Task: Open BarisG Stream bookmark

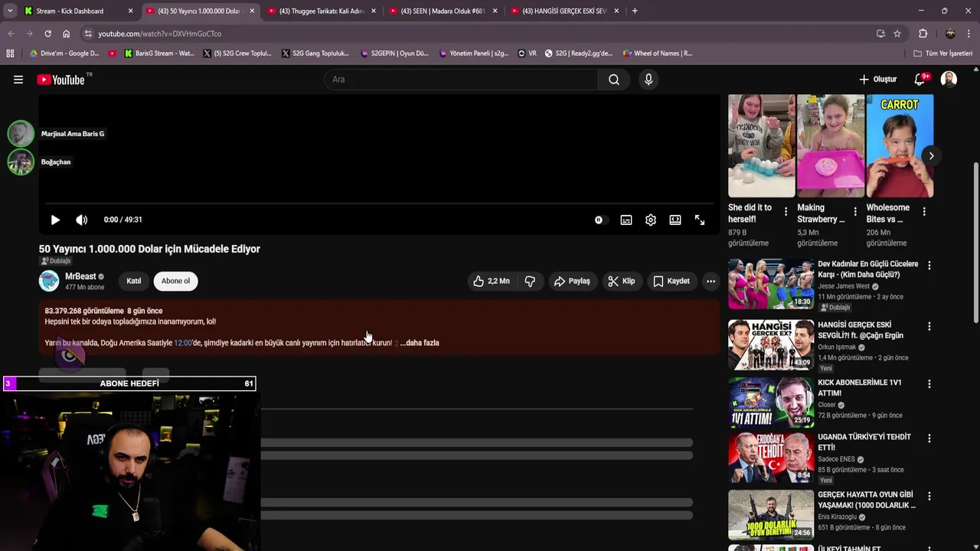Action: (x=159, y=54)
